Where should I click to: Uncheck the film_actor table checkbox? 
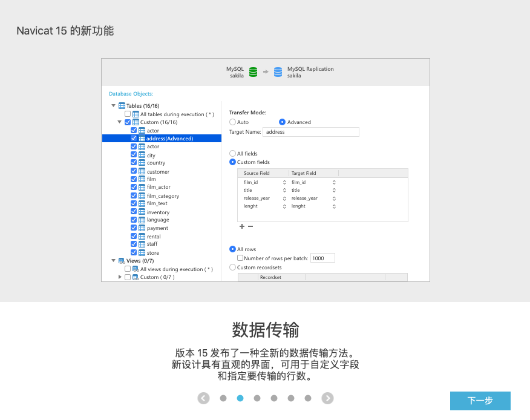134,187
